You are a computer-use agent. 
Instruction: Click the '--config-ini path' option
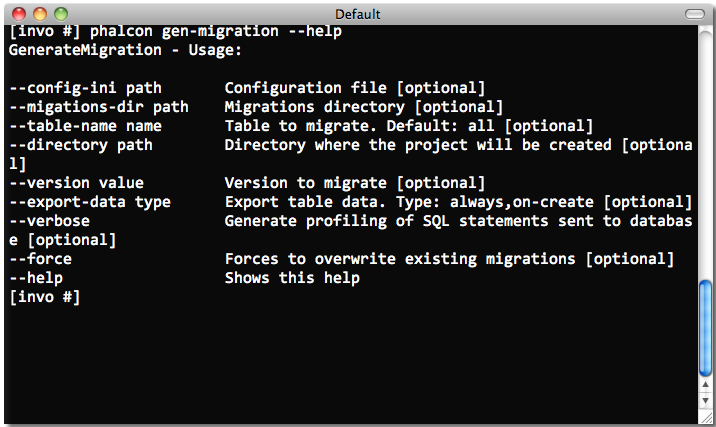point(85,88)
